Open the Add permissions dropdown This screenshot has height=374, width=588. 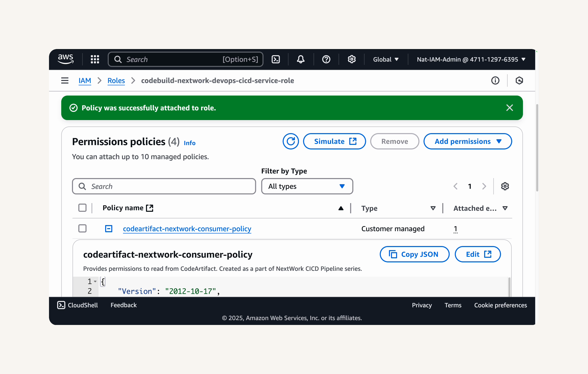click(x=468, y=141)
